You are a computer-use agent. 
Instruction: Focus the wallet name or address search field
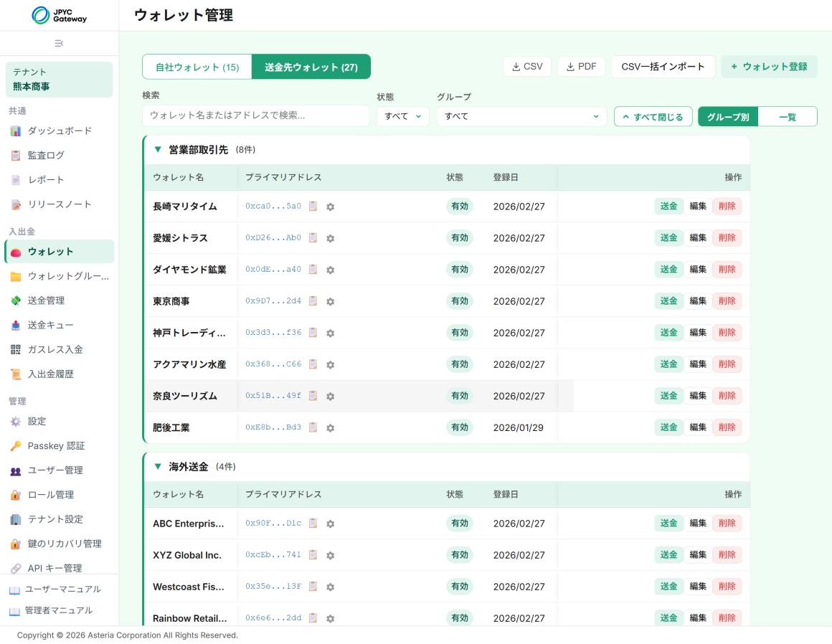point(256,115)
